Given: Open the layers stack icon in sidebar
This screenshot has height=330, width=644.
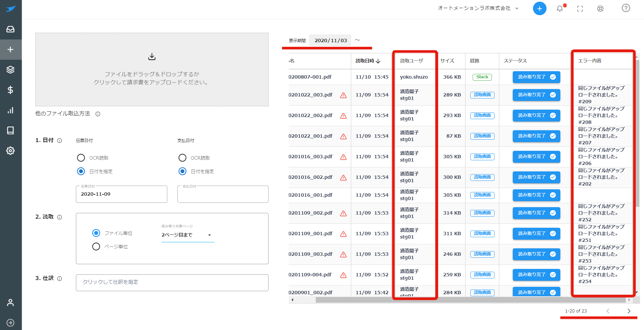Looking at the screenshot, I should coord(10,70).
